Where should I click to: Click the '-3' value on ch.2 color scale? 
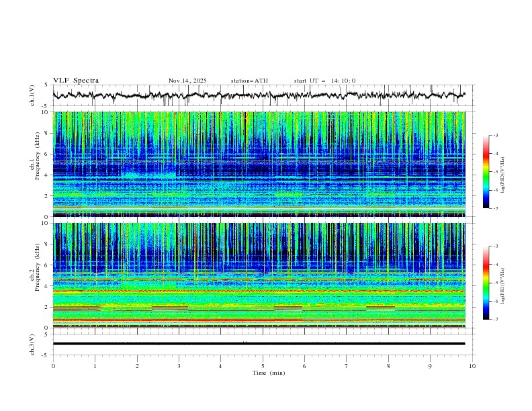click(x=495, y=246)
